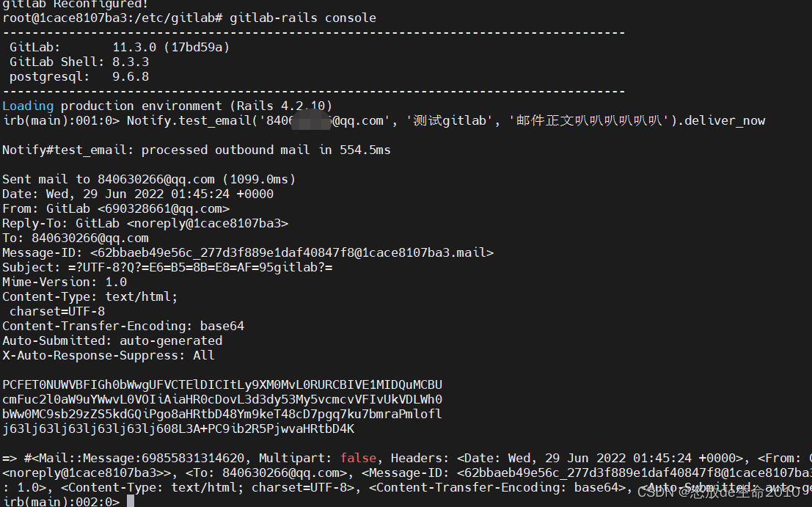Click the gitlab-rails console command text
The image size is (812, 507).
(302, 18)
